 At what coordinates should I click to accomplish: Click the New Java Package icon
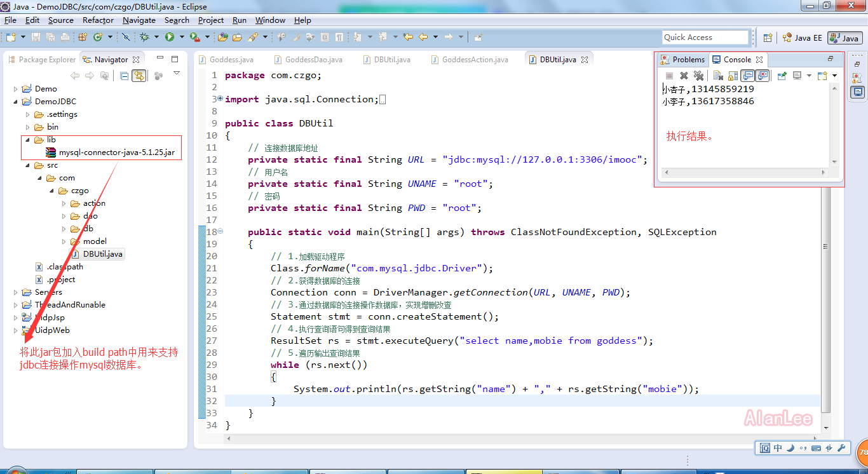[x=83, y=37]
